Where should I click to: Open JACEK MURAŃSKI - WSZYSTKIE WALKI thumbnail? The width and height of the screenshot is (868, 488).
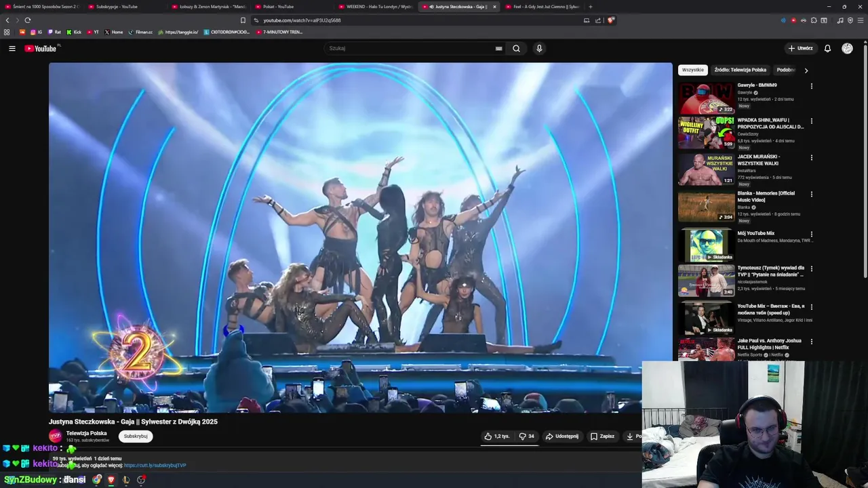[x=706, y=169]
